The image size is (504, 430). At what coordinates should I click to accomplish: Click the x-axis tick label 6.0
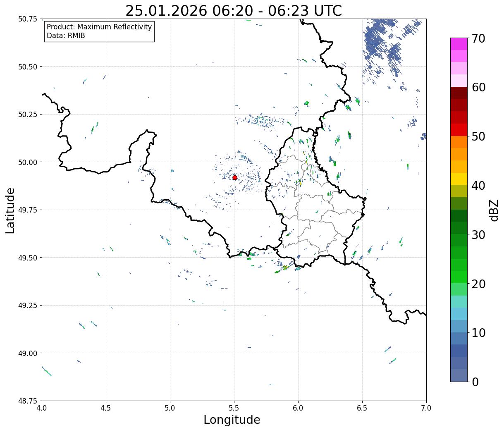pyautogui.click(x=298, y=408)
